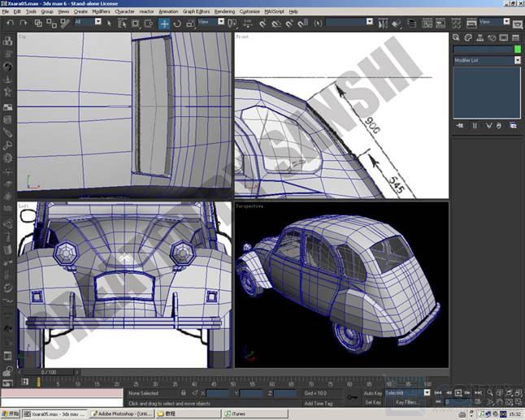
Task: Toggle the 3D Snaps magnet
Action: (262, 23)
